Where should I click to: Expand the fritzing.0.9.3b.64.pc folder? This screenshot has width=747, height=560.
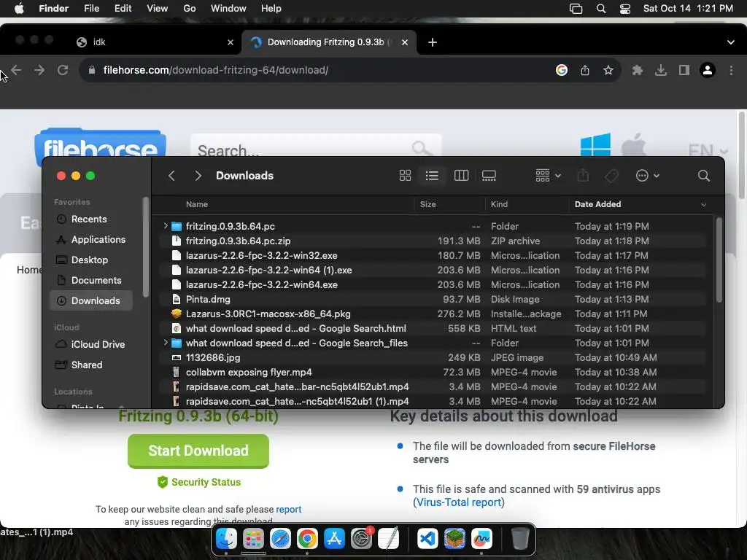[166, 226]
